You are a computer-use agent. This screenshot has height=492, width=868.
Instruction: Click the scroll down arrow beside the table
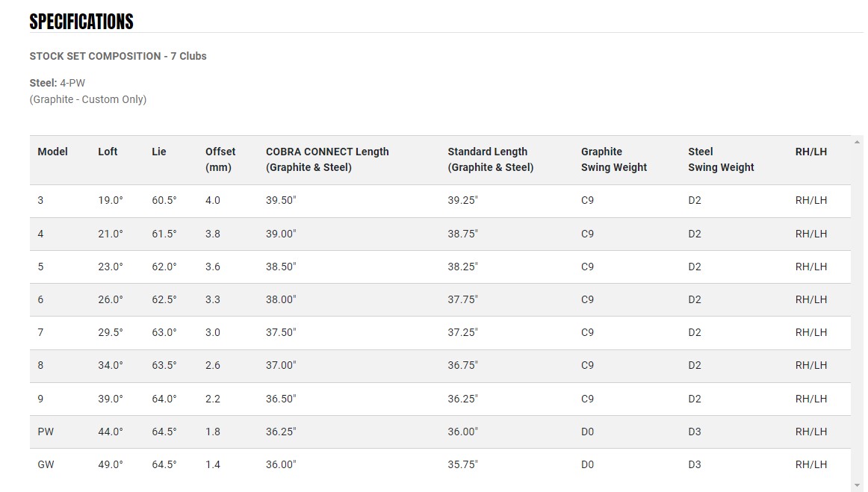click(857, 485)
